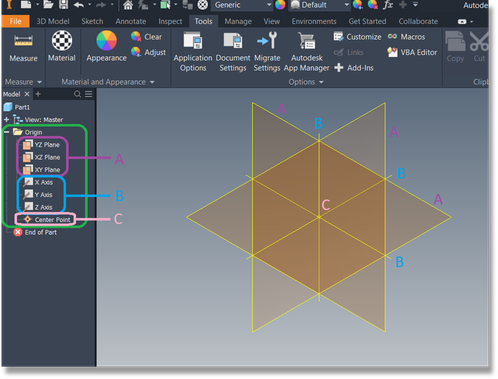Click the Measure tool icon
Image resolution: width=498 pixels, height=379 pixels.
coord(23,41)
